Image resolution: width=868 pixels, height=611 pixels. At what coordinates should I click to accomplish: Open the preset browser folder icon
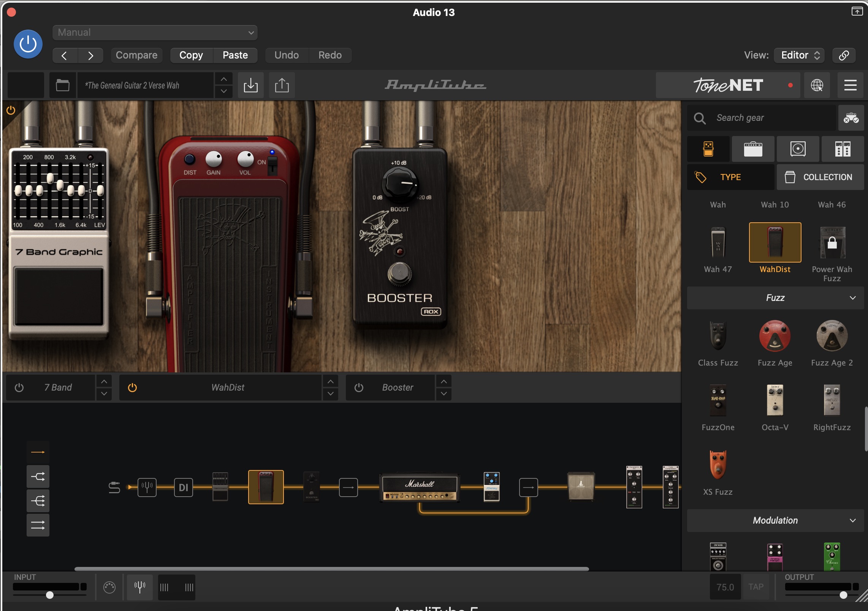tap(63, 85)
